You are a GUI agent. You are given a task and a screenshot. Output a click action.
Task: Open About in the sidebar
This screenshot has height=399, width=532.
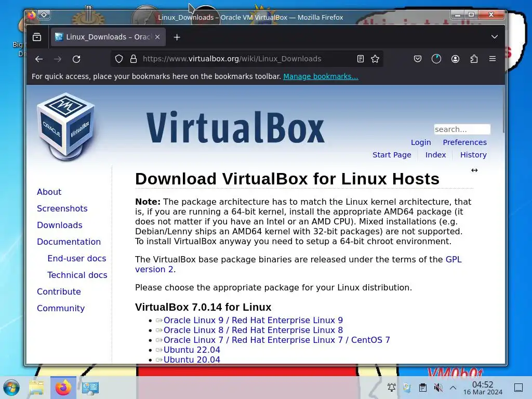pyautogui.click(x=49, y=192)
